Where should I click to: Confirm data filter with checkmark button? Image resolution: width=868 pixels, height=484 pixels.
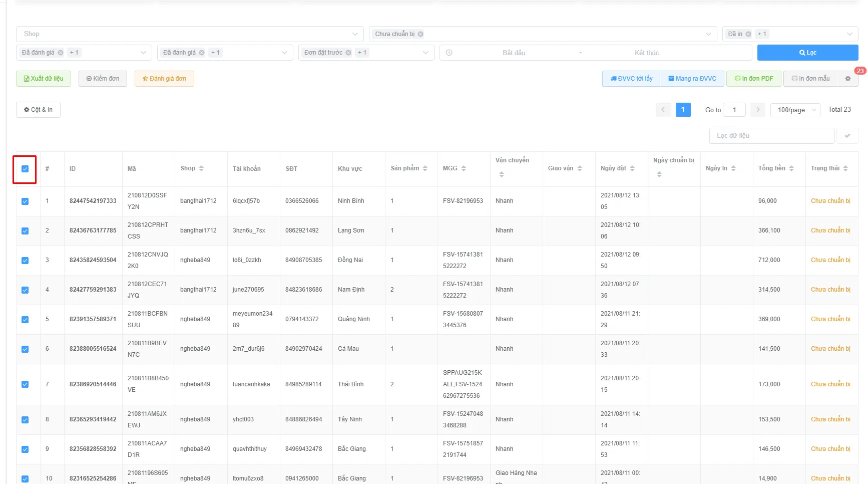(847, 136)
